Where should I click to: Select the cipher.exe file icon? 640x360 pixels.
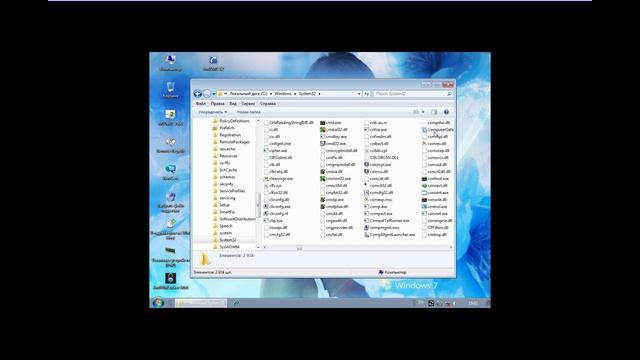click(x=266, y=151)
